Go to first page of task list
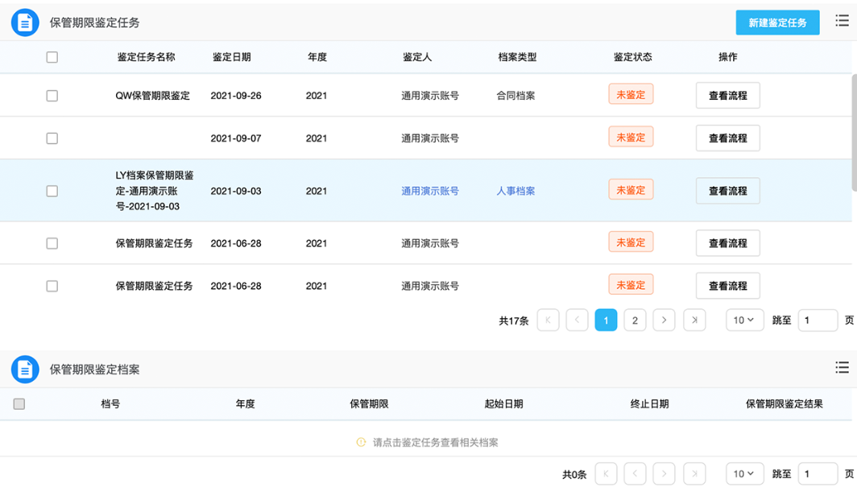 (548, 320)
